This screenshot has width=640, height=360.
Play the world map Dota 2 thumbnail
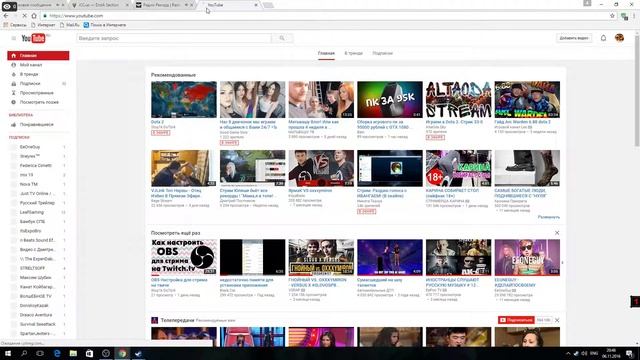pyautogui.click(x=184, y=100)
